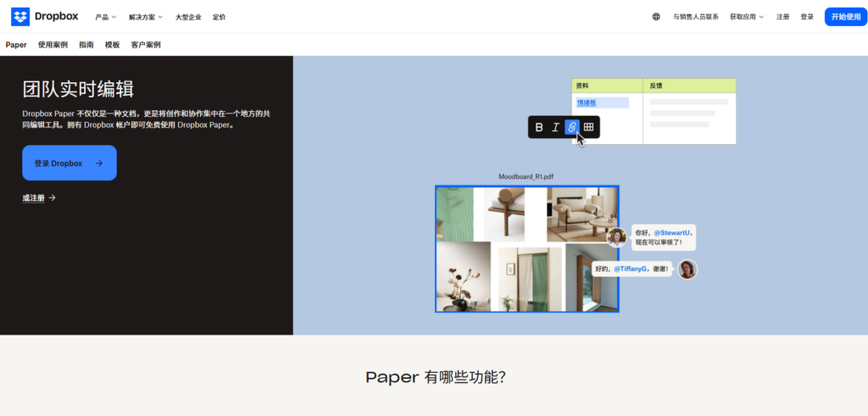The width and height of the screenshot is (868, 416).
Task: Click the green fabric moodboard image
Action: pos(455,214)
